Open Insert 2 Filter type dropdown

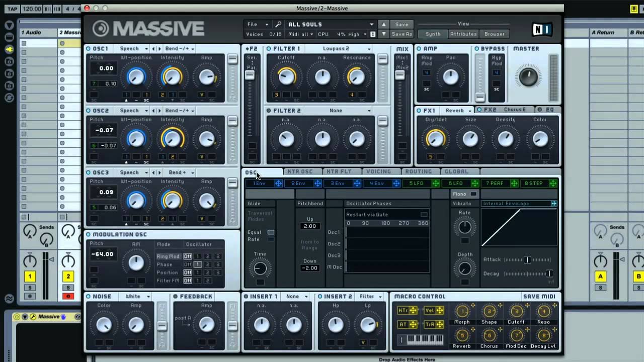[370, 297]
